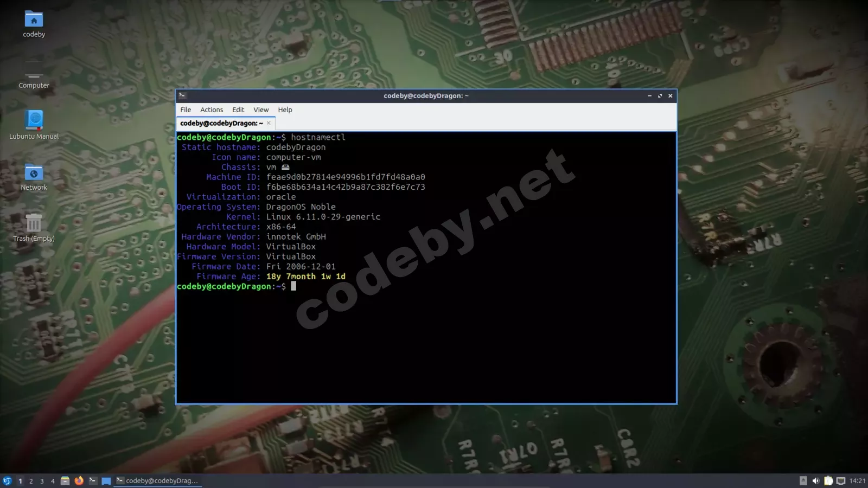Close the terminal window
868x488 pixels.
671,96
